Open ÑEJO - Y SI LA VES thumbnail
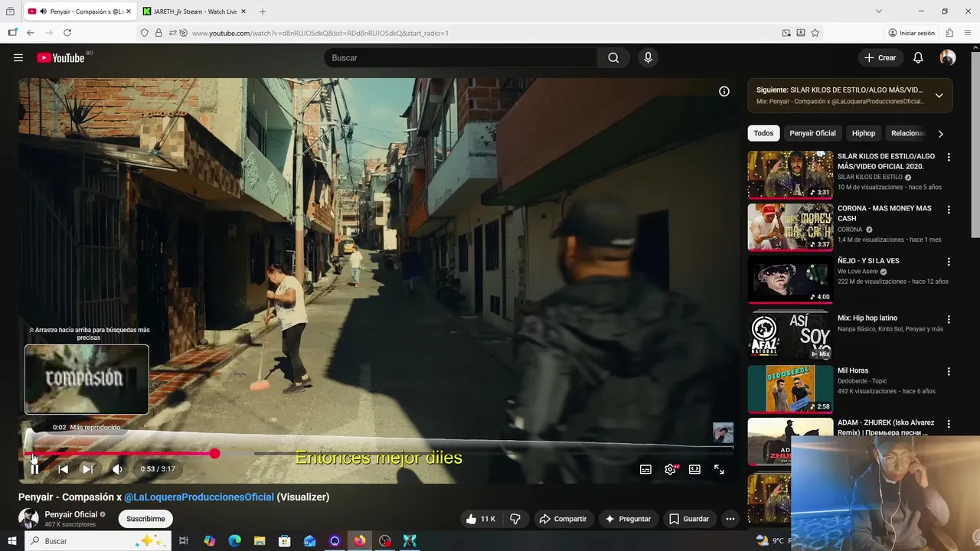 [790, 279]
